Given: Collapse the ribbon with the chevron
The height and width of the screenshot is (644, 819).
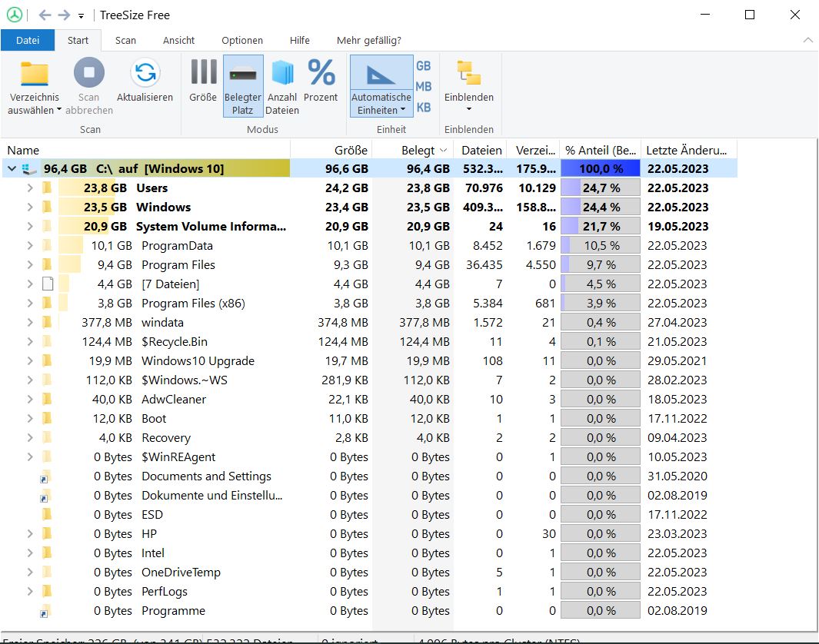Looking at the screenshot, I should point(808,40).
